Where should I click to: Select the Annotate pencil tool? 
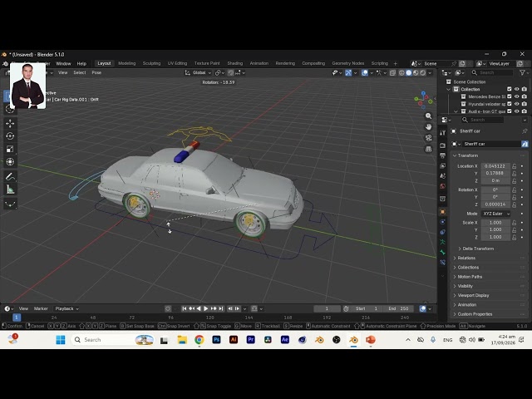point(10,177)
